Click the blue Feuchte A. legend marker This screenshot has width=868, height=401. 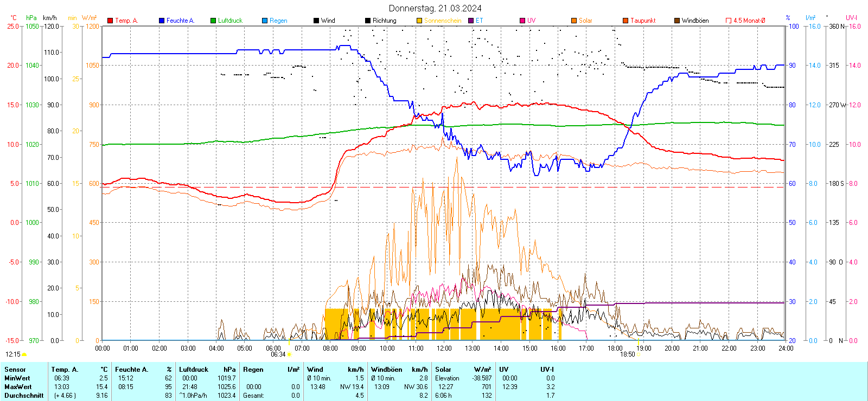point(162,21)
